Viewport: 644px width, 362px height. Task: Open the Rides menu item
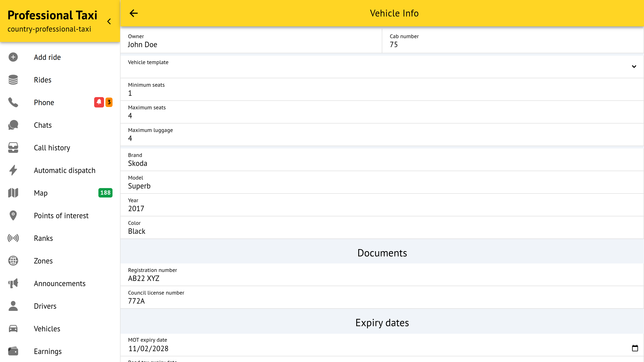[43, 80]
